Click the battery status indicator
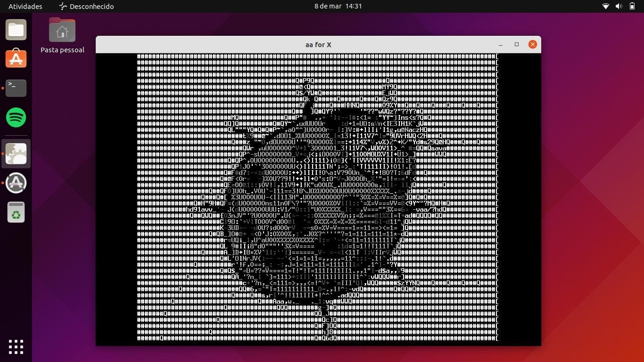644x362 pixels. tap(631, 6)
